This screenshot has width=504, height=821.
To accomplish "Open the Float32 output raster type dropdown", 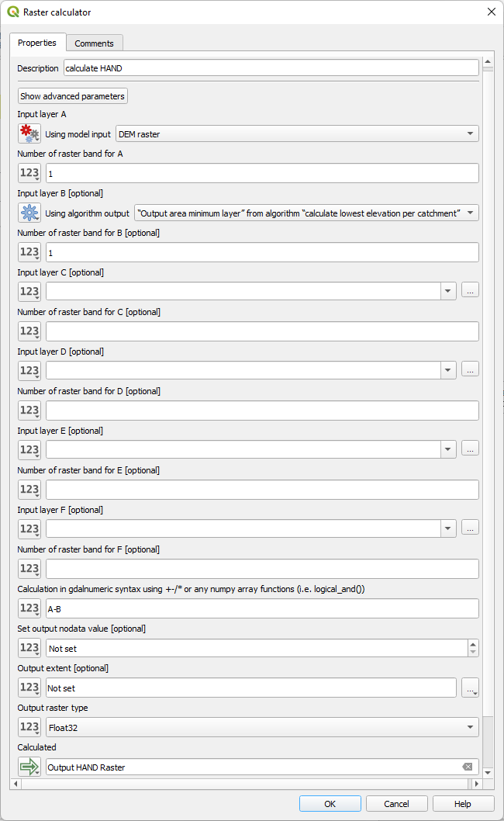I will tap(470, 727).
